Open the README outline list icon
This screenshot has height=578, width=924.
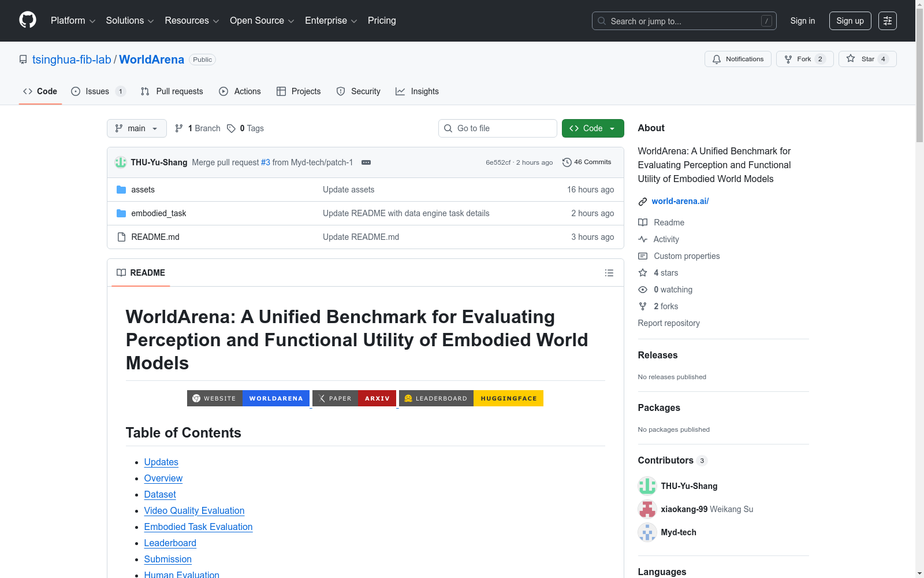pos(609,273)
